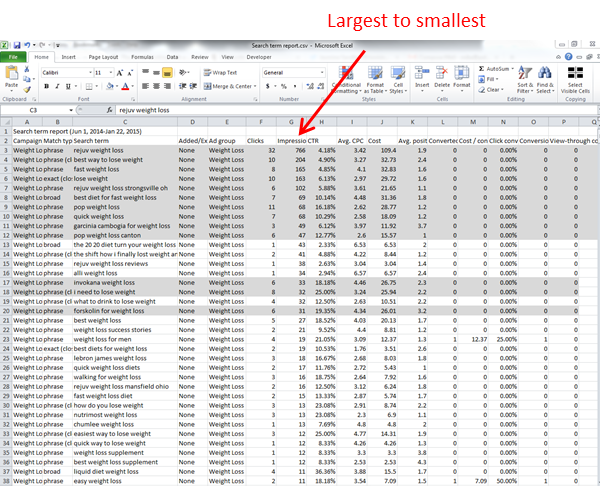
Task: Select row 3 header
Action: pos(6,150)
